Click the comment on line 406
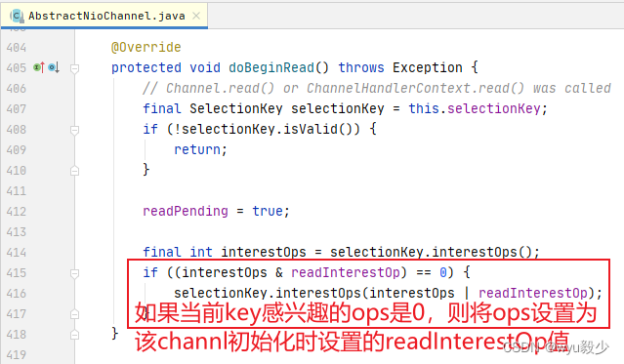Screen dimensions: 624x364 coord(377,88)
